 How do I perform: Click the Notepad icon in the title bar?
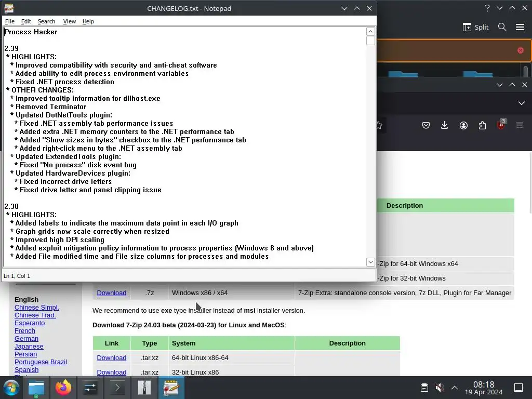coord(9,8)
